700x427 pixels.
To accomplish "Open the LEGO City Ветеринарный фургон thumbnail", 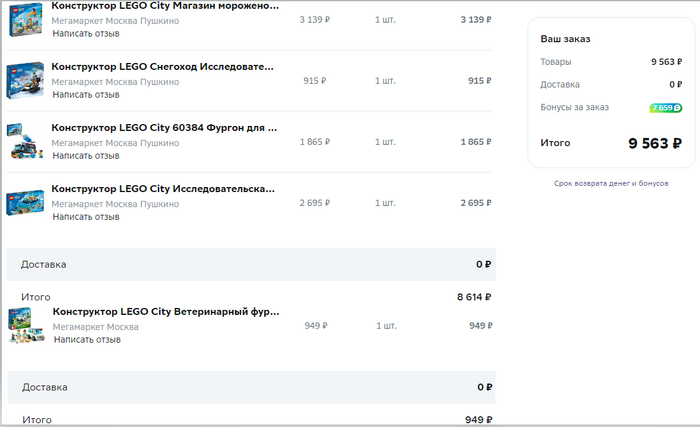I will pyautogui.click(x=26, y=326).
